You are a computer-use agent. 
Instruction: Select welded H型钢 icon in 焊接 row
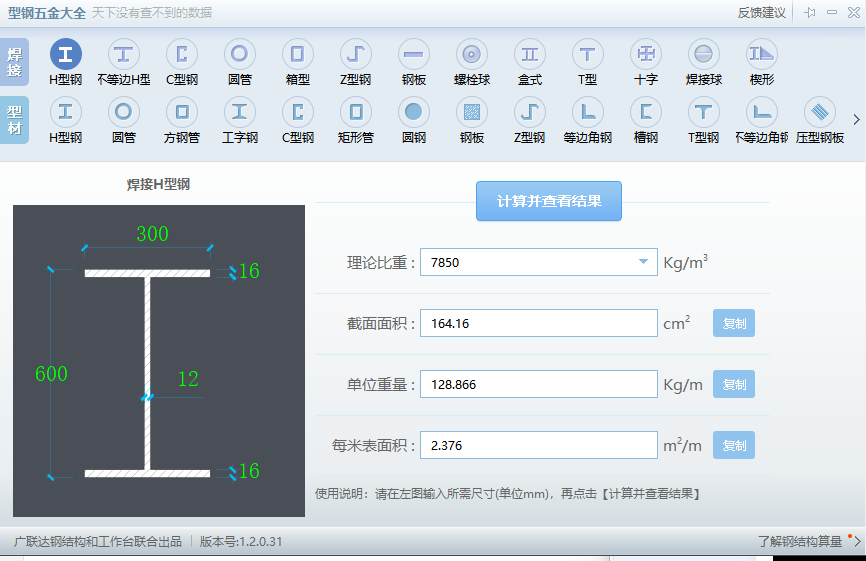pyautogui.click(x=66, y=54)
